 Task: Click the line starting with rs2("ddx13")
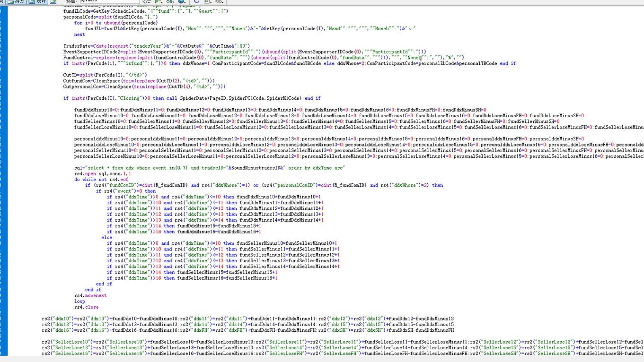[x=248, y=325]
